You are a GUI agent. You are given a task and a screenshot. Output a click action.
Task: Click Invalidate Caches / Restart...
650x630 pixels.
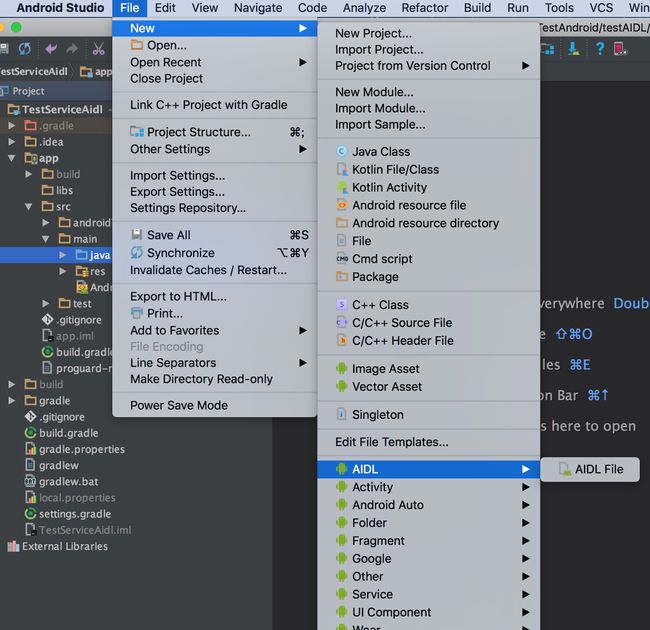coord(215,270)
